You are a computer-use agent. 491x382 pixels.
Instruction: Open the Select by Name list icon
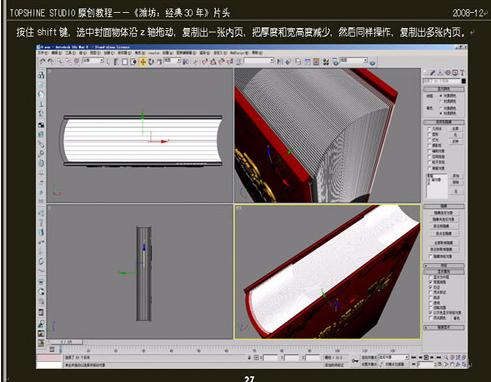click(x=116, y=62)
